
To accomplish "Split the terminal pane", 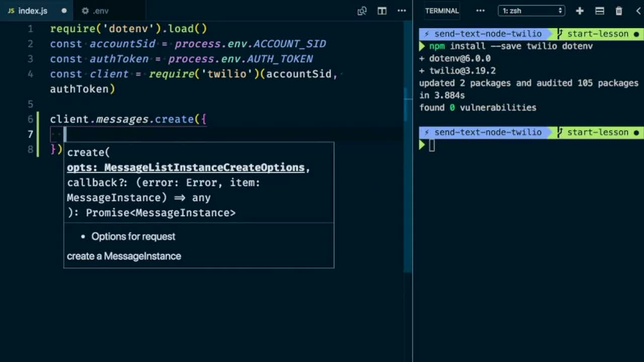I will 599,11.
